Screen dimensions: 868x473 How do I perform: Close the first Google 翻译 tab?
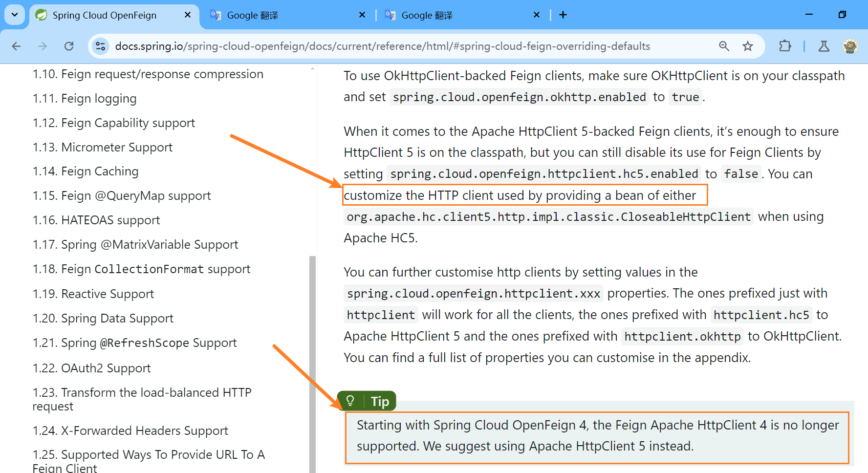tap(362, 15)
